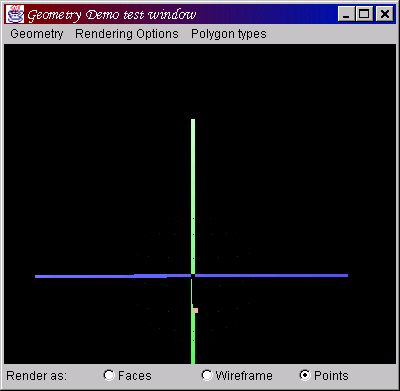Open the Polygon types menu
This screenshot has height=391, width=400.
click(229, 34)
